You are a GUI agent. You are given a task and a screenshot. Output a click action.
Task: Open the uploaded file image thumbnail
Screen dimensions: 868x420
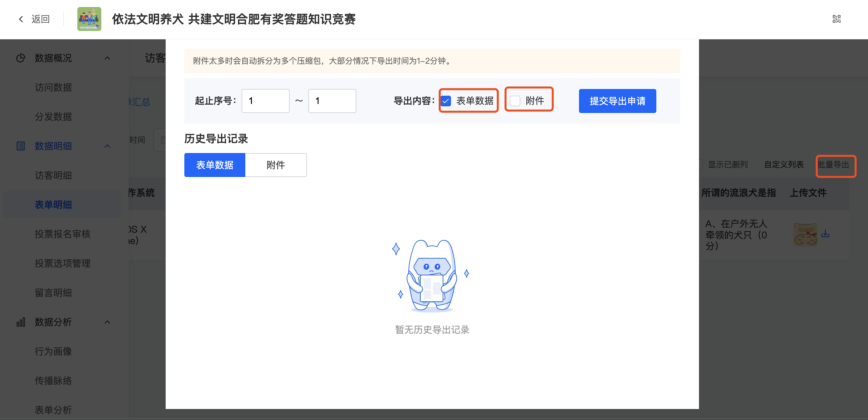(x=805, y=234)
